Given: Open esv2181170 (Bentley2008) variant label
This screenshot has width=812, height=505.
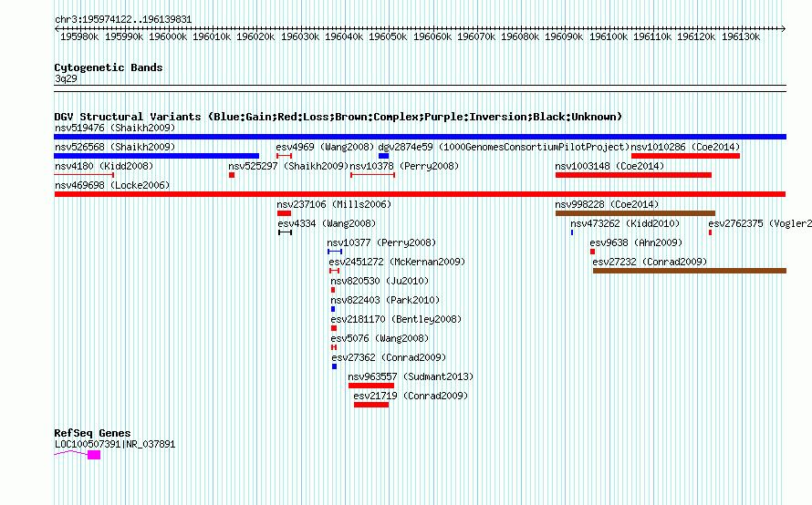Looking at the screenshot, I should click(x=396, y=319).
